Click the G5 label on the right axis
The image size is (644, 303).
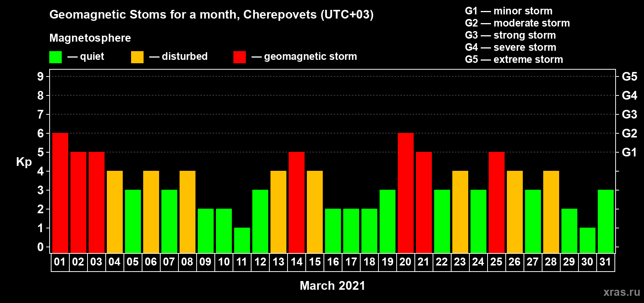coord(629,77)
